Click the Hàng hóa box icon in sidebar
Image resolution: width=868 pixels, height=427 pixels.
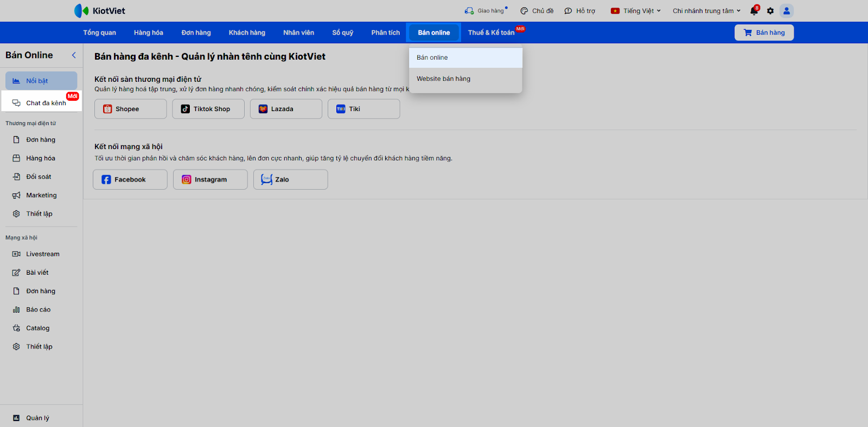(16, 158)
